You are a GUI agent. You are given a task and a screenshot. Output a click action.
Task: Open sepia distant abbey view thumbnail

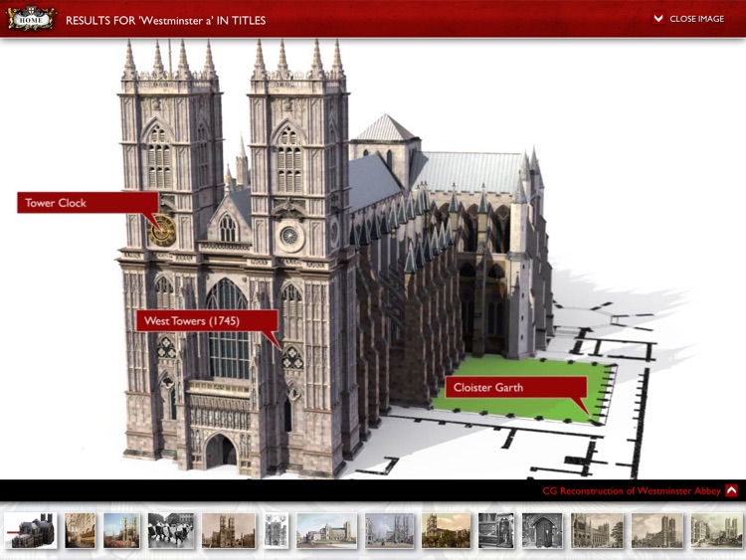point(657,530)
